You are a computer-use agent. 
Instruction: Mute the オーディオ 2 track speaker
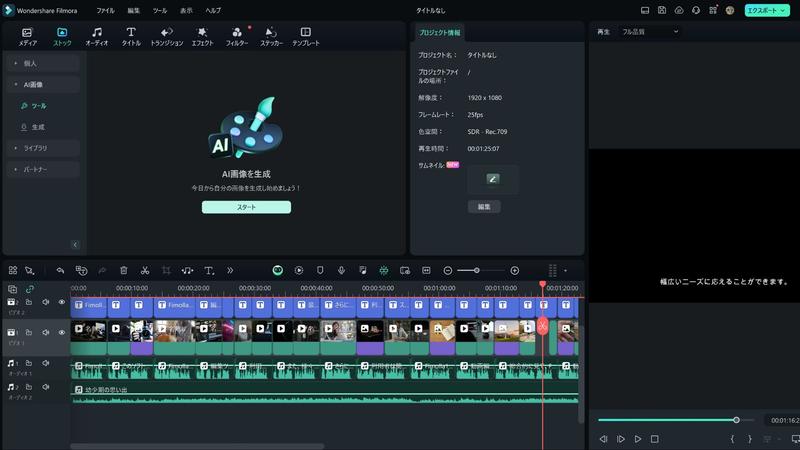(45, 387)
